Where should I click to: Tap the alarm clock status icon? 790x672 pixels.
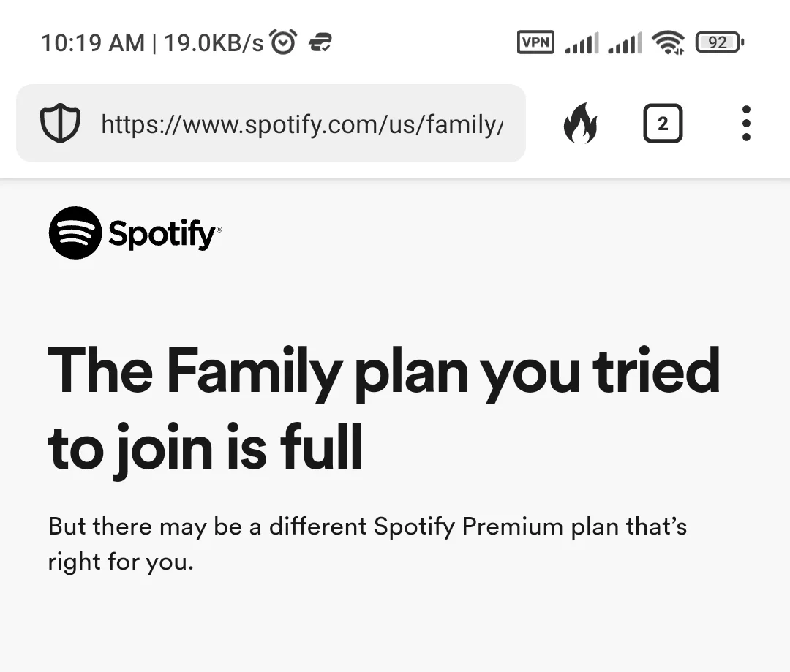[x=283, y=42]
